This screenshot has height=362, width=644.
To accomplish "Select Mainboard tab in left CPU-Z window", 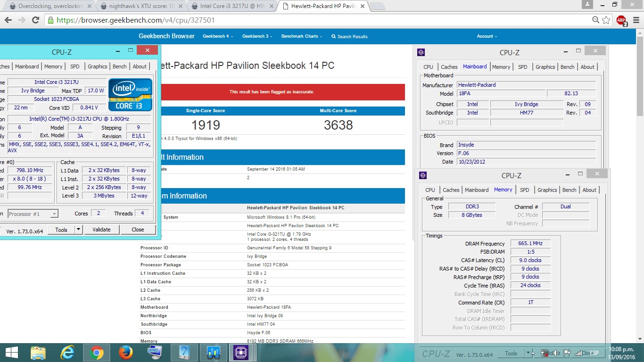I will click(x=27, y=66).
